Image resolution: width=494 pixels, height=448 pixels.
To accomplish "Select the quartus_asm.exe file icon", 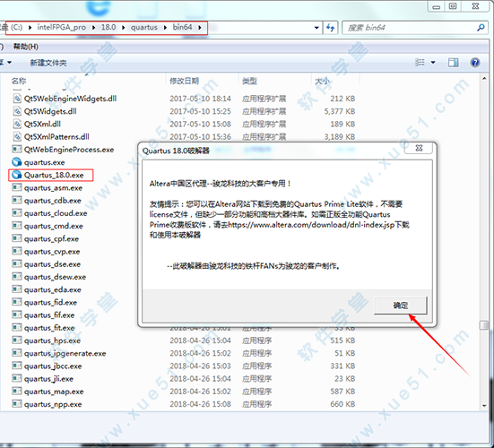I will (17, 187).
